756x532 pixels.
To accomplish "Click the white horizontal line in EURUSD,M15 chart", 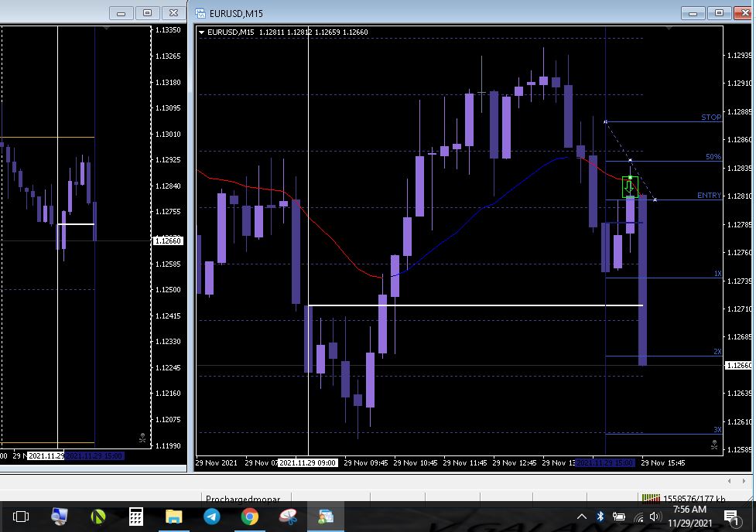I will click(x=475, y=305).
